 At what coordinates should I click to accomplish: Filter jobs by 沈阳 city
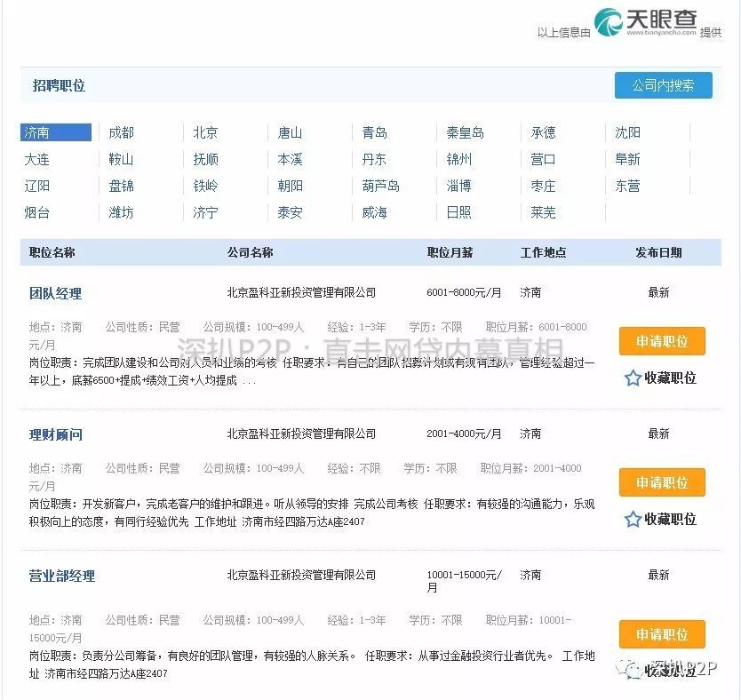627,132
